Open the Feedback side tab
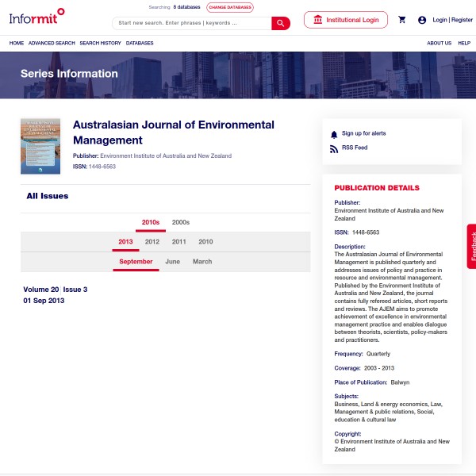476x476 pixels. click(472, 246)
